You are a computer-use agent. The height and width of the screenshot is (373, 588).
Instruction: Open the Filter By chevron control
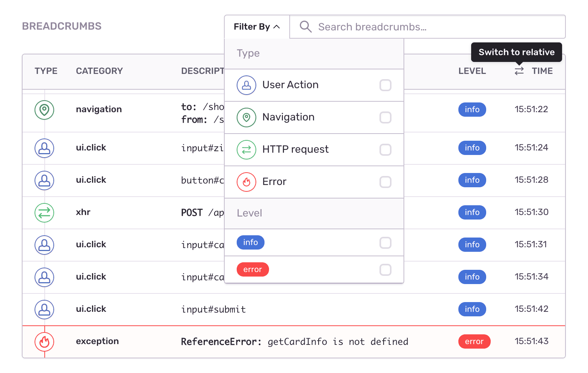tap(277, 26)
